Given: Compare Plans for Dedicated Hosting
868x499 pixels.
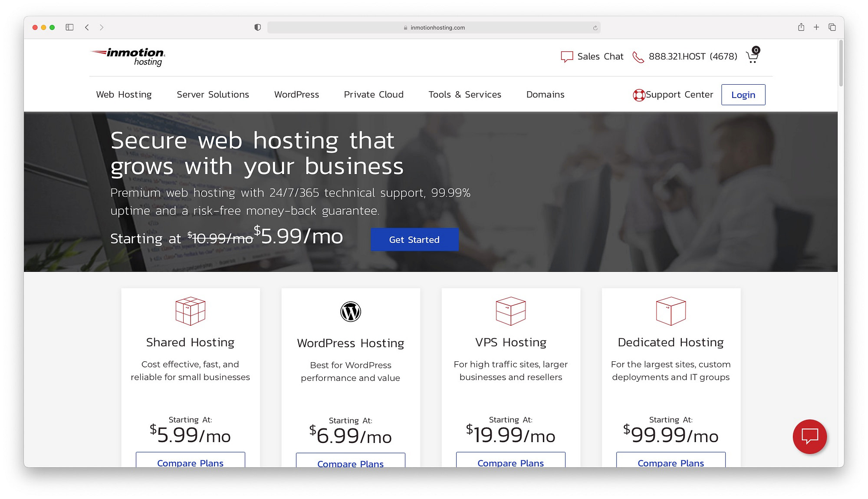Looking at the screenshot, I should pyautogui.click(x=671, y=460).
